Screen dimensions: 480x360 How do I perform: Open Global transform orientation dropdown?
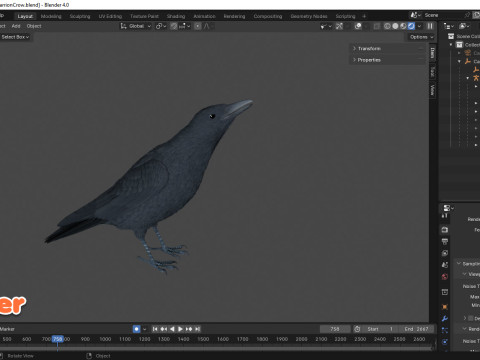pos(136,26)
